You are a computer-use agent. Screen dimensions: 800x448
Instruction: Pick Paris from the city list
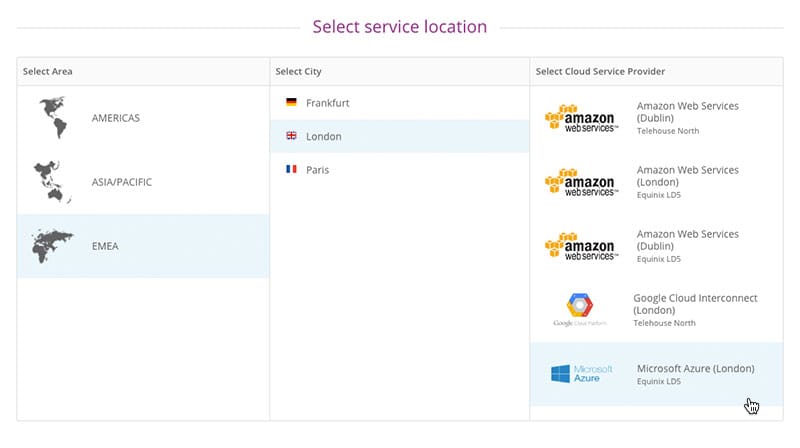399,170
